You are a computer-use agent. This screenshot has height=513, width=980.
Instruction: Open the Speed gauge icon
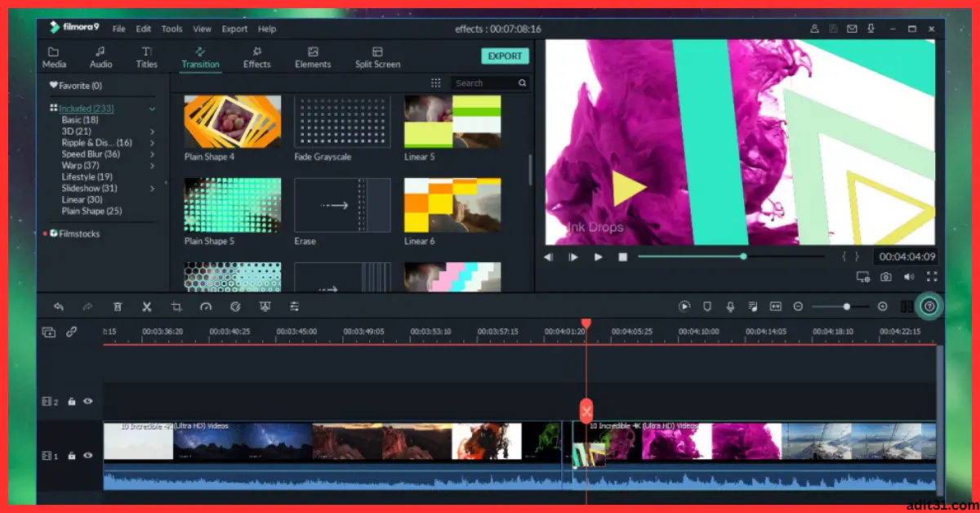point(206,306)
